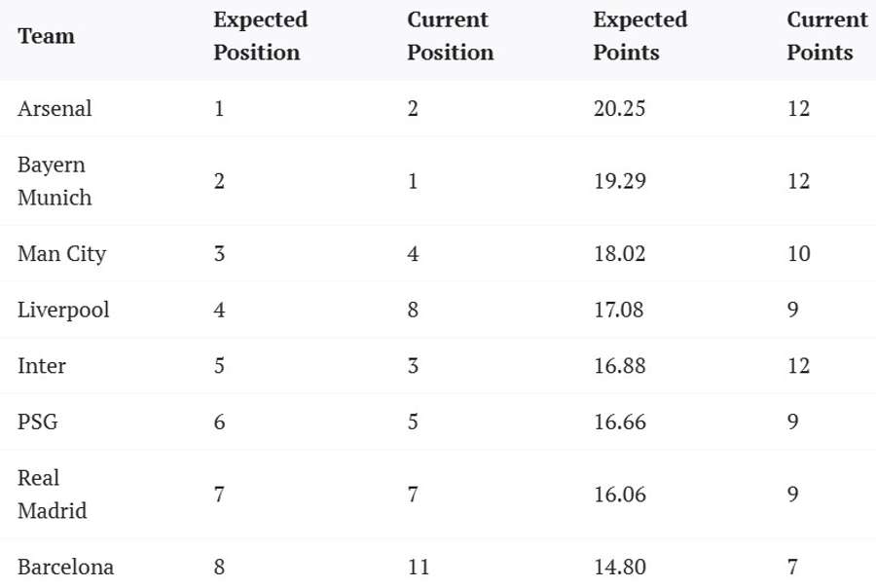876x588 pixels.
Task: Click Bayern Munich's expected points 19.29
Action: point(619,181)
